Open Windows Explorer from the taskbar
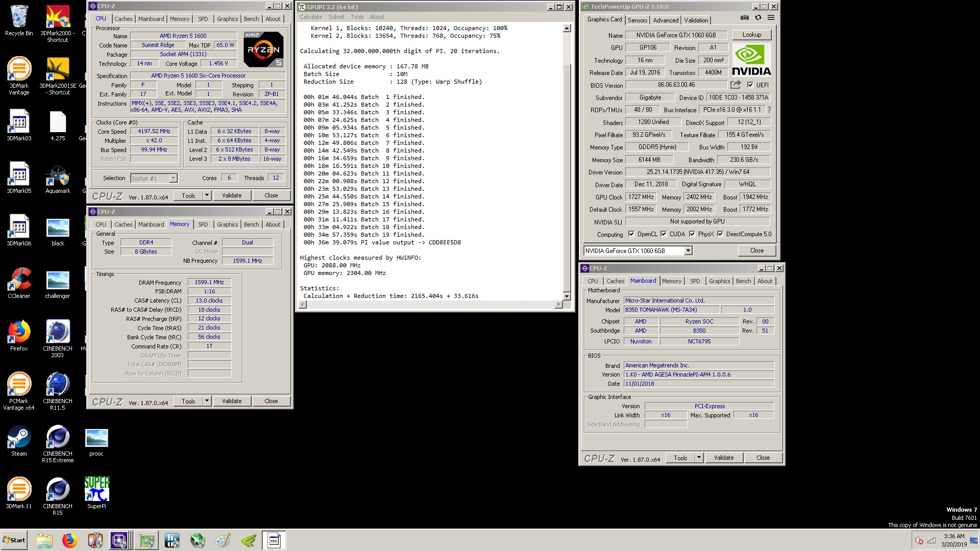 pos(44,540)
